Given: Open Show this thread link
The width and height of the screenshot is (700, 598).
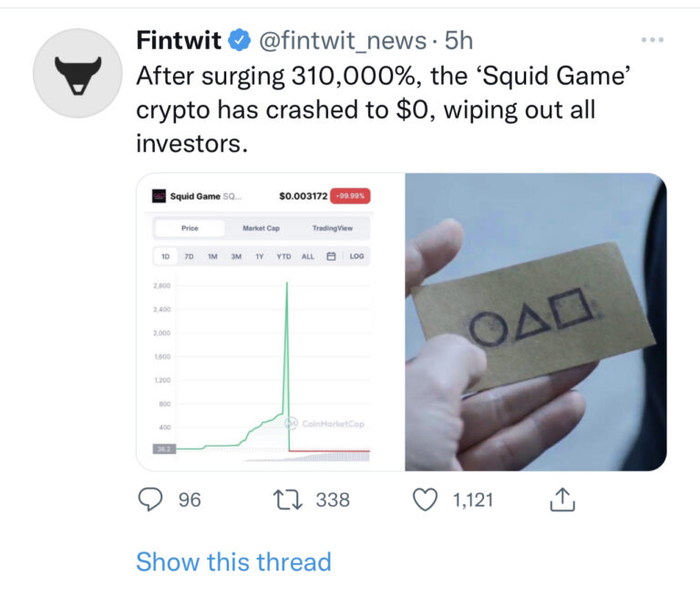Looking at the screenshot, I should tap(233, 562).
